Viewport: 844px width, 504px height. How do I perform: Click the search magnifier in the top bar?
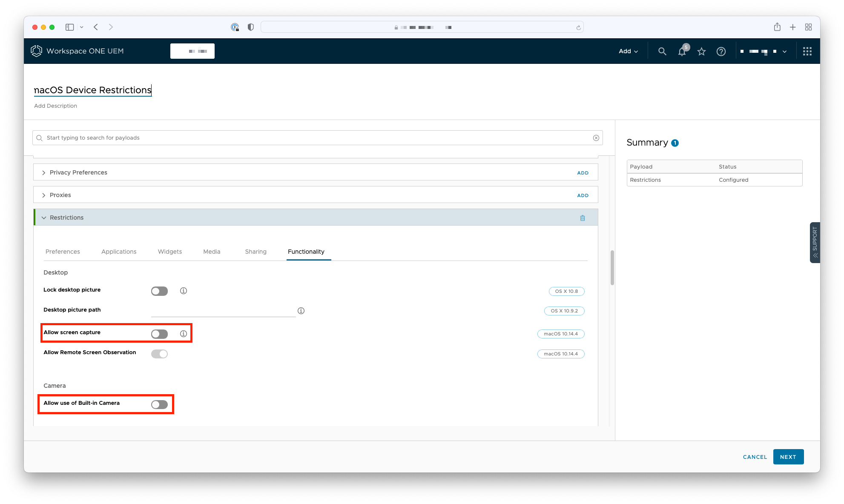pyautogui.click(x=662, y=51)
